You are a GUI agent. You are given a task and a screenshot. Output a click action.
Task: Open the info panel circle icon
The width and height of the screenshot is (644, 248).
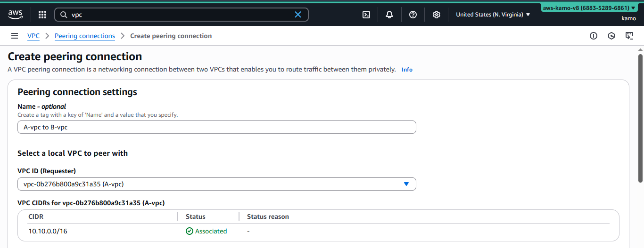pos(594,36)
